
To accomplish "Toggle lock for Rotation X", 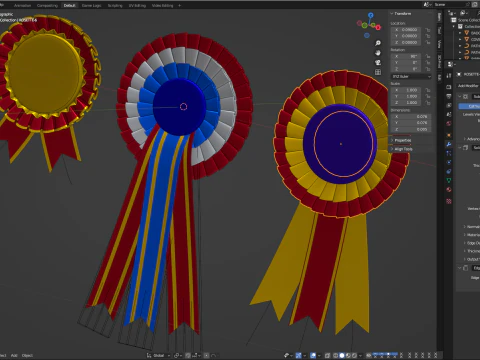I will click(x=428, y=56).
